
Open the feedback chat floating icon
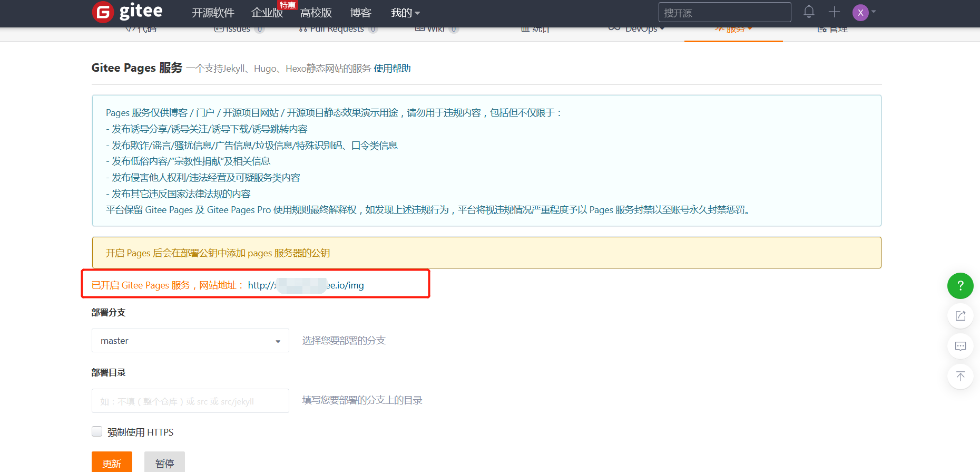(961, 346)
